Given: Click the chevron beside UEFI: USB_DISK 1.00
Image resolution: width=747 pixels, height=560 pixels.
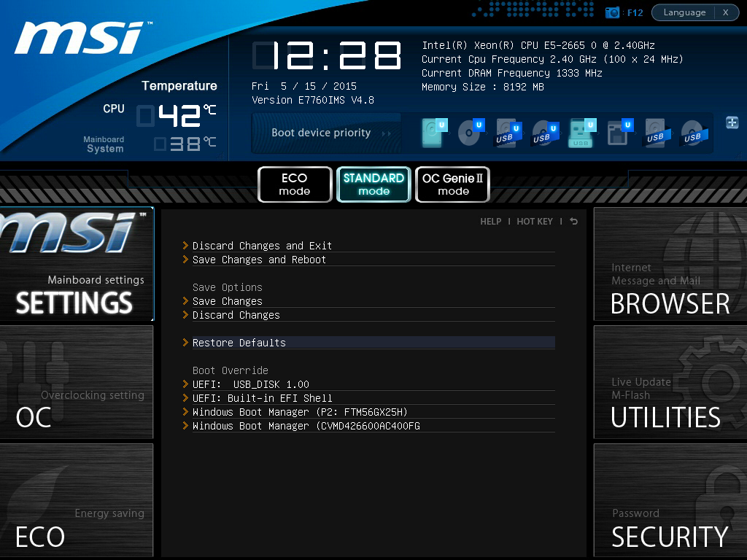Looking at the screenshot, I should click(185, 384).
